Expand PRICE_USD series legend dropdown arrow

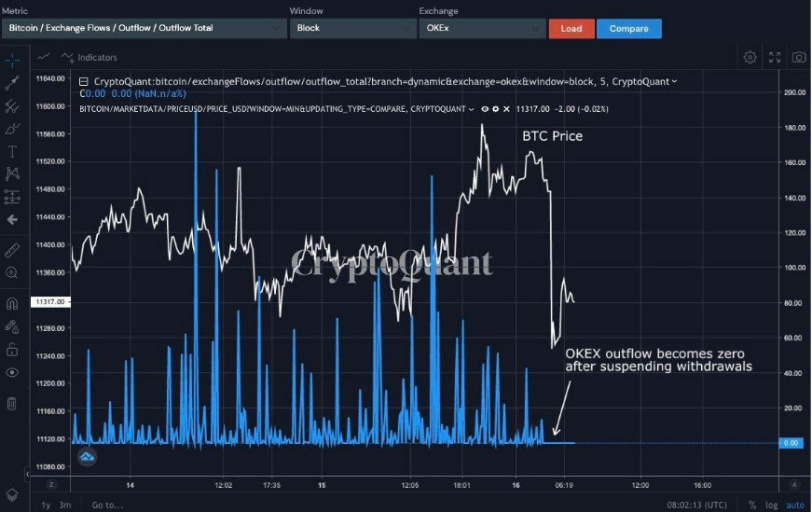471,109
